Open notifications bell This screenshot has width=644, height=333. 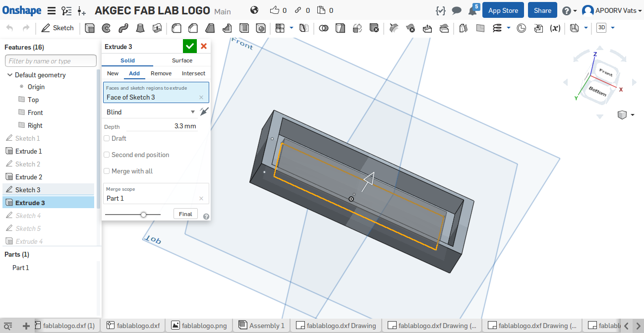(x=472, y=11)
